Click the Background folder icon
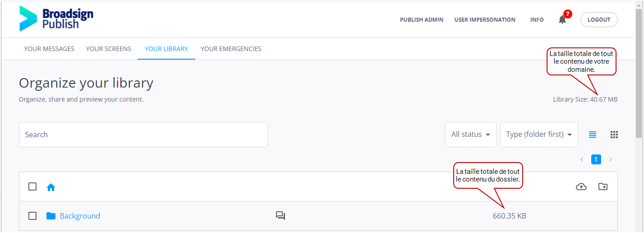This screenshot has height=233, width=644. pos(51,216)
